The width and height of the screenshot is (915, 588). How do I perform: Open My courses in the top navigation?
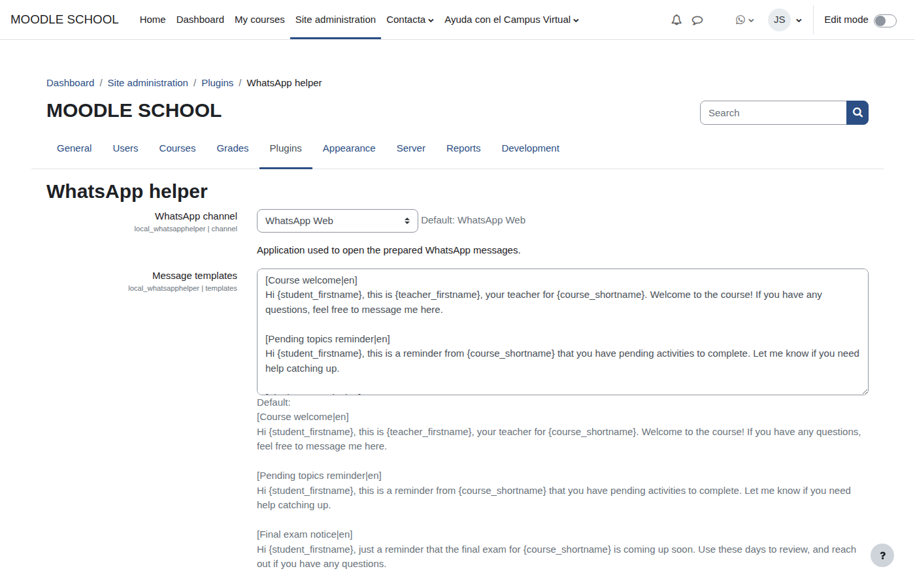[x=259, y=20]
